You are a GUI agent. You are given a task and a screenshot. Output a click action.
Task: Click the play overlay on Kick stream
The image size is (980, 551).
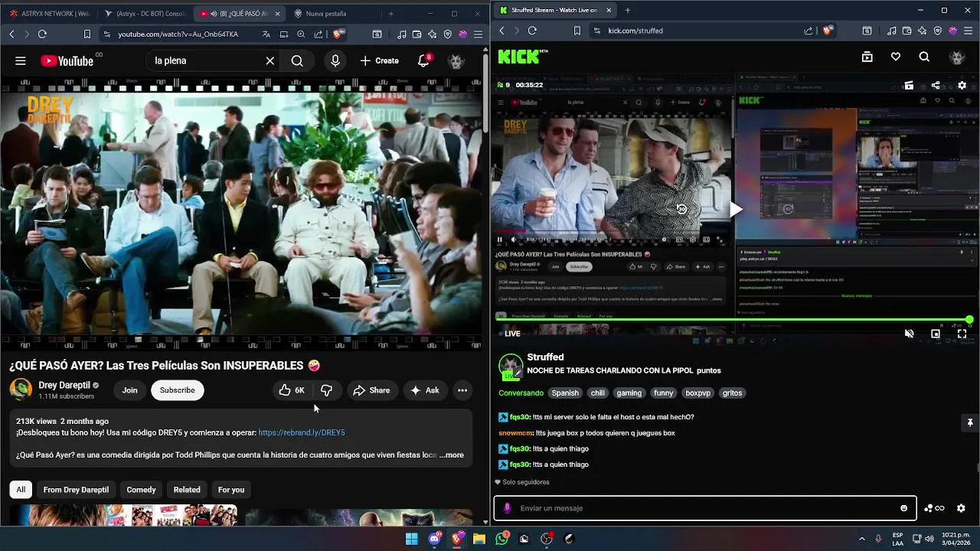(735, 209)
